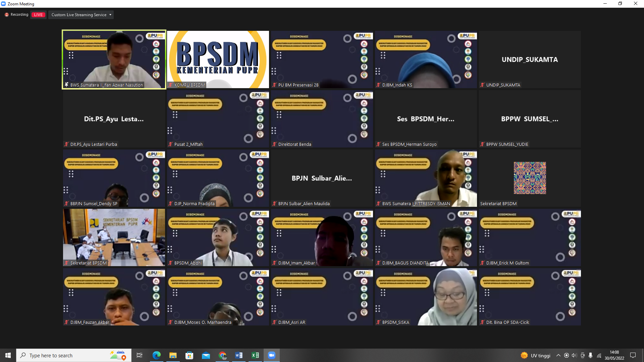Click the muted mic icon beside DJBM_Erick M Gultom

pyautogui.click(x=483, y=263)
